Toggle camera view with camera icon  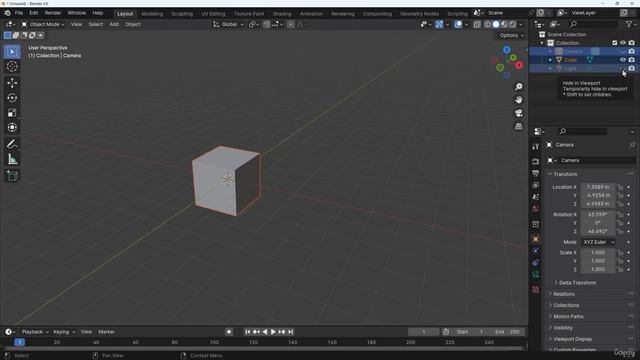pyautogui.click(x=519, y=113)
